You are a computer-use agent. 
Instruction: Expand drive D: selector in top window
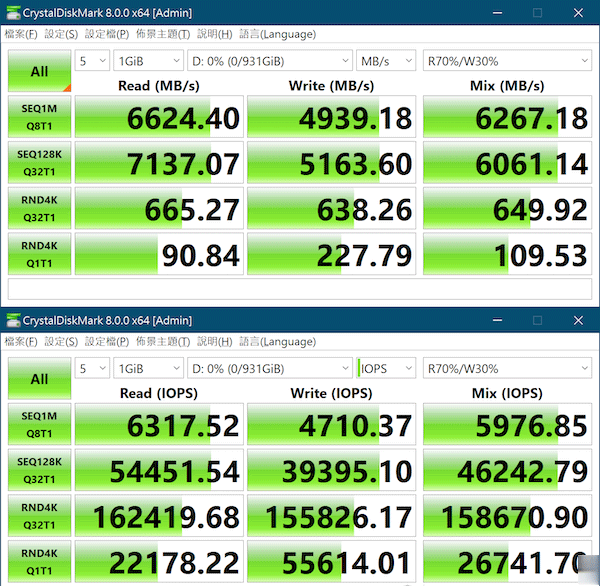(270, 60)
